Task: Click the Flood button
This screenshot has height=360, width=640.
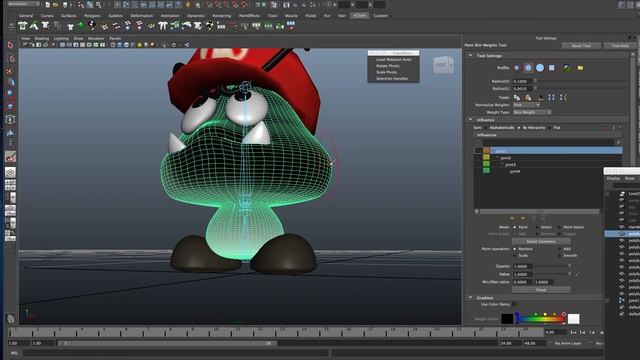Action: tap(541, 290)
